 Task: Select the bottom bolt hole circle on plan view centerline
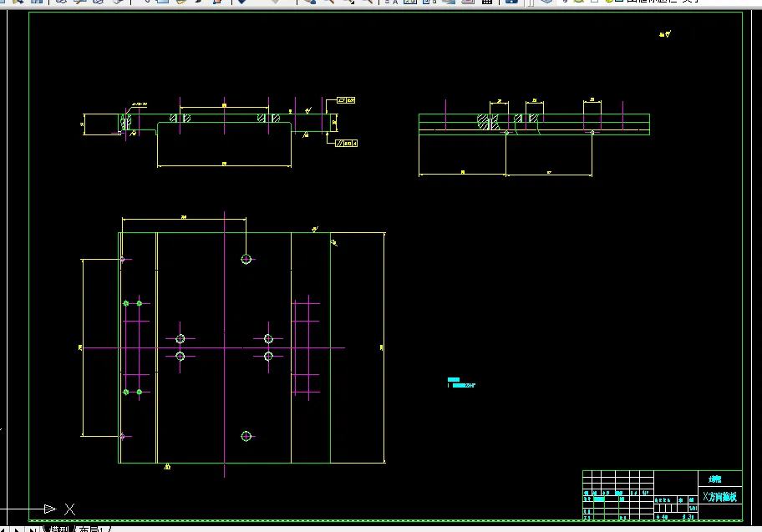[246, 436]
